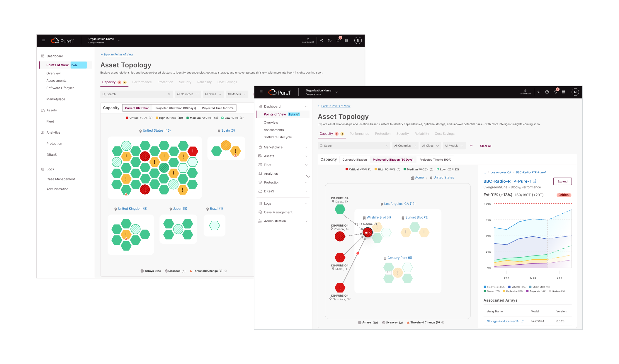Open the apps grid icon in front window header

tap(563, 92)
